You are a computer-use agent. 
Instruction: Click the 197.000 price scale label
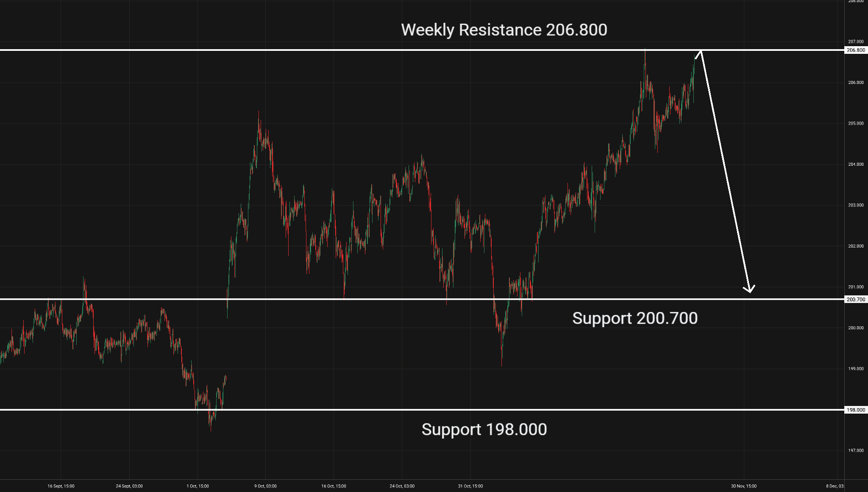coord(856,450)
